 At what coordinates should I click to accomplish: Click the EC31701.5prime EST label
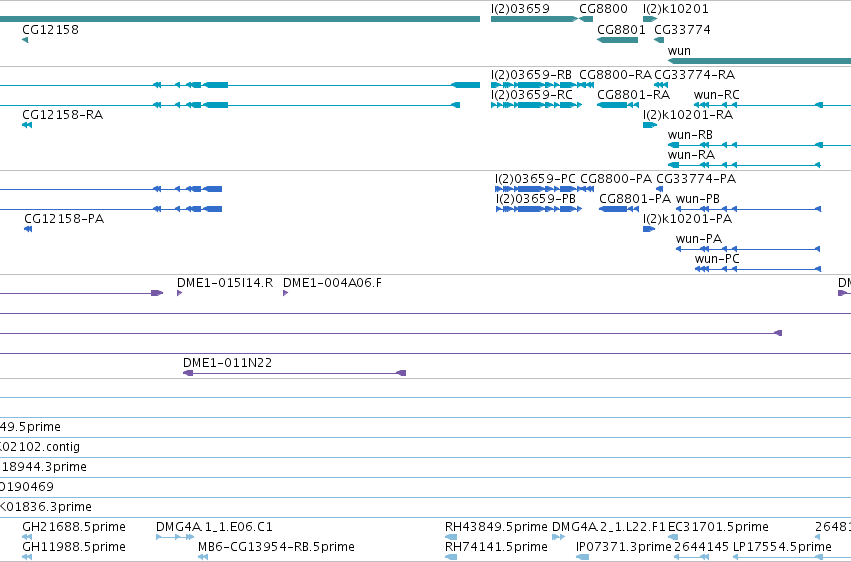click(717, 527)
